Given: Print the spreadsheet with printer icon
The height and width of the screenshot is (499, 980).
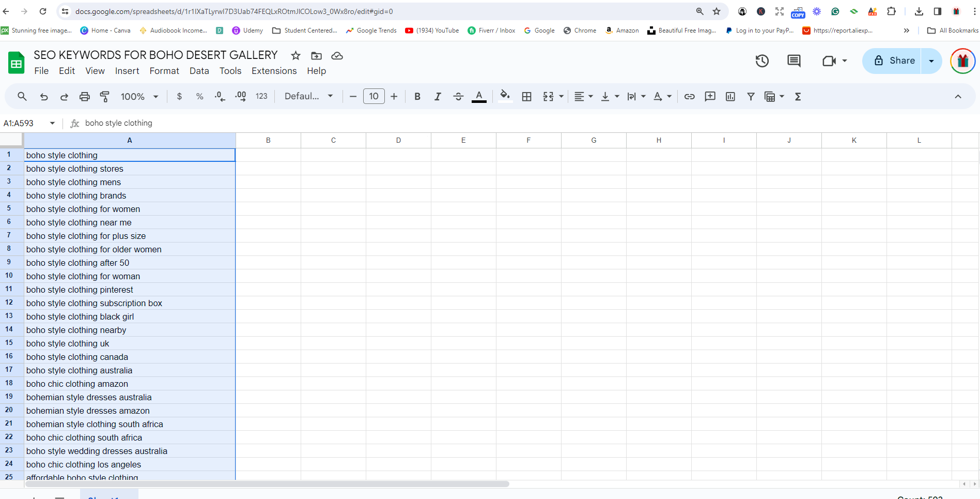Looking at the screenshot, I should pyautogui.click(x=84, y=96).
